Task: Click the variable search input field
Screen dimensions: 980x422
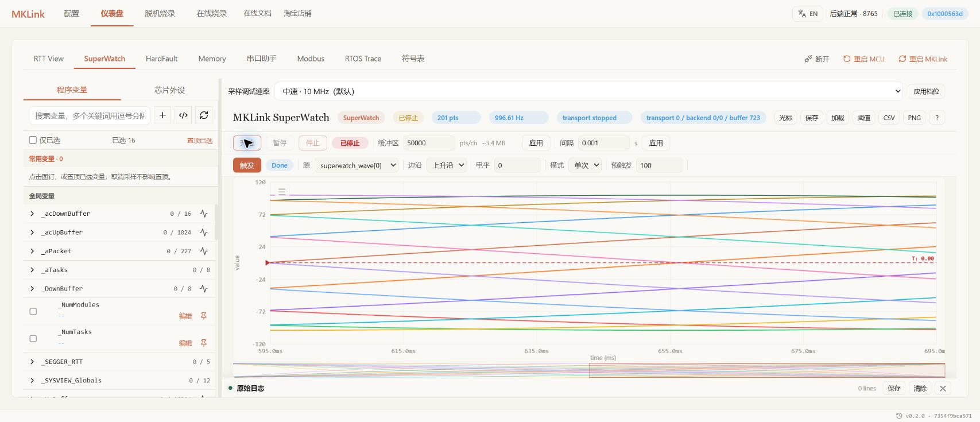Action: [x=90, y=115]
